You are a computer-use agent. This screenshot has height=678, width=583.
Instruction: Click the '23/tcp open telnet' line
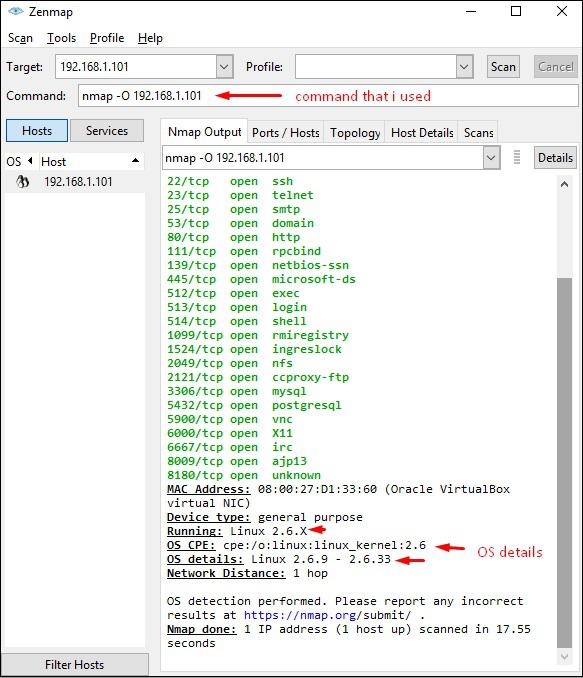240,195
